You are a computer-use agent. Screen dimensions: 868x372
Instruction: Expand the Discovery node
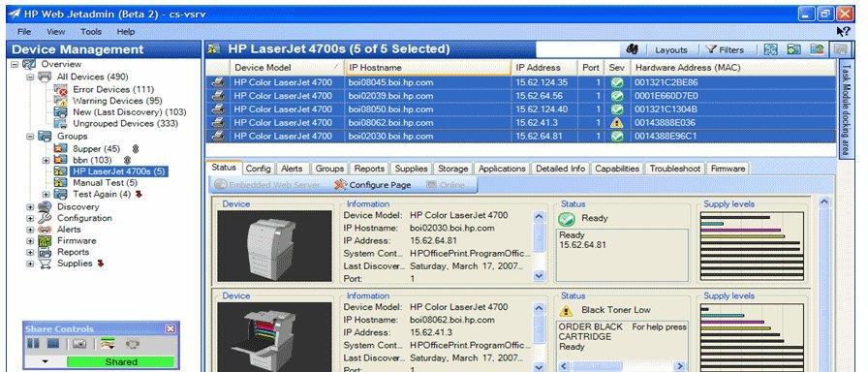30,207
